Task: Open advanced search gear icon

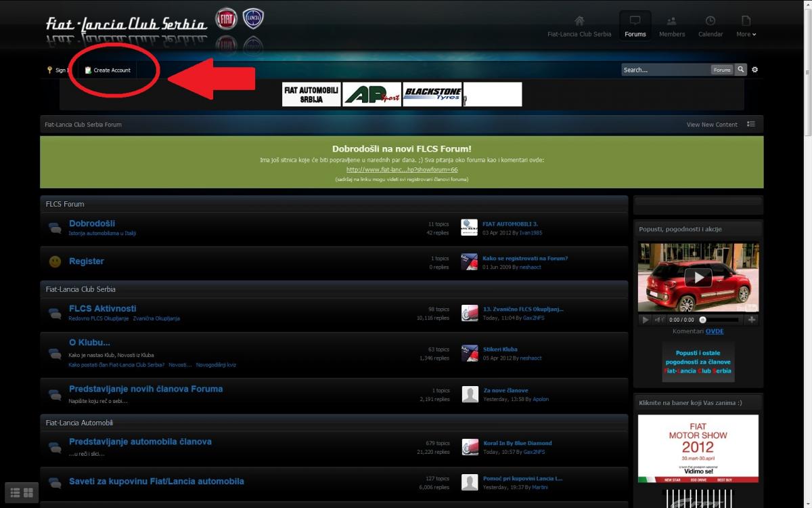Action: (755, 70)
